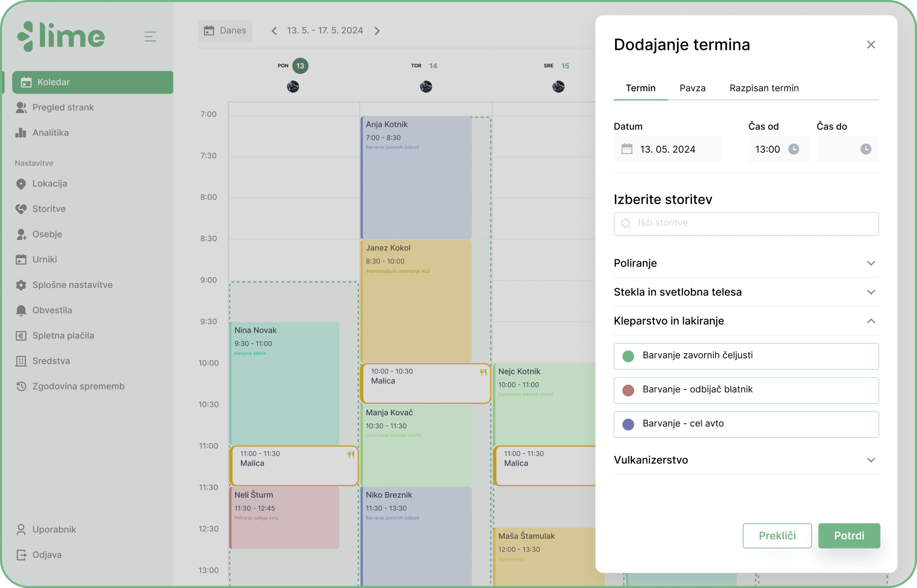Click clock icon in Čas do
Viewport: 917px width, 588px height.
865,149
